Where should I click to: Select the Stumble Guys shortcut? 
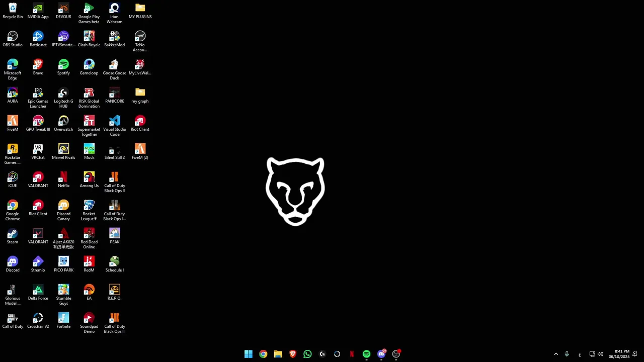point(63,295)
